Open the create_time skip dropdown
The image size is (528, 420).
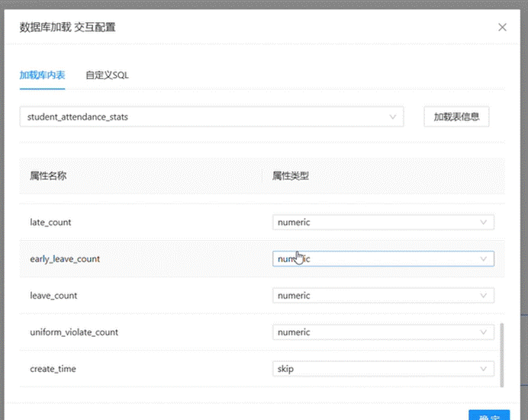(383, 369)
